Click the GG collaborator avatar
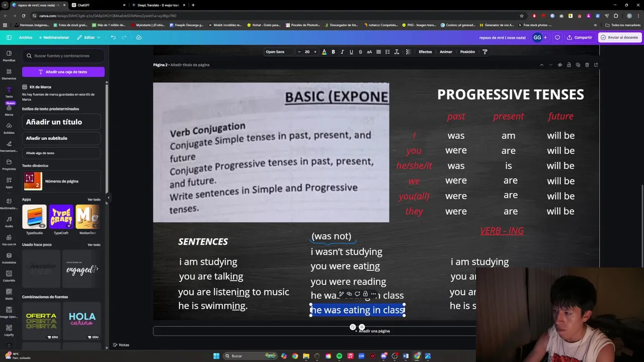 (x=537, y=37)
